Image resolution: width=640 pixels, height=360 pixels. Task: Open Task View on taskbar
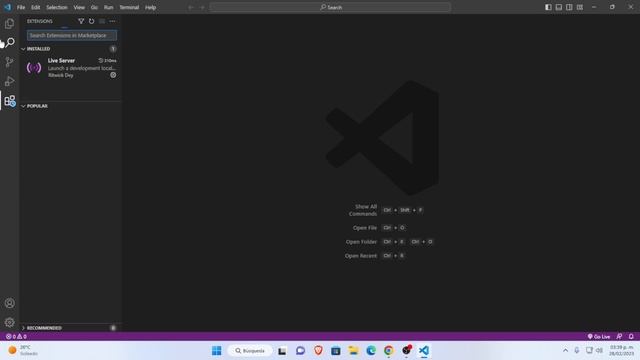(x=282, y=351)
